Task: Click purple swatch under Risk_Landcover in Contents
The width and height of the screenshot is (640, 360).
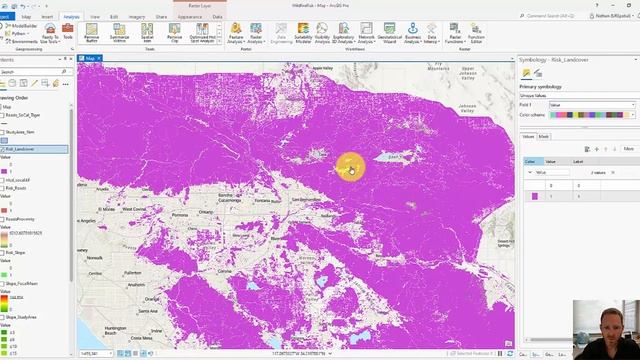Action: pos(4,171)
